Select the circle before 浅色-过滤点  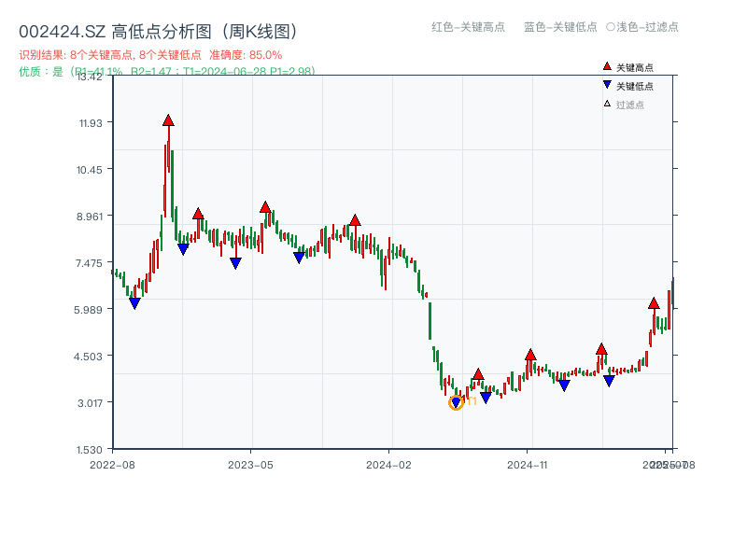coord(611,27)
